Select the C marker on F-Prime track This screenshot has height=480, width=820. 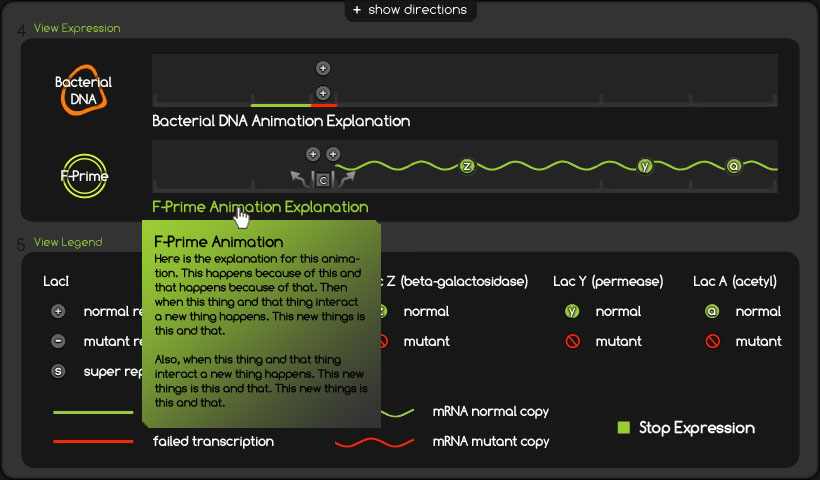pyautogui.click(x=323, y=180)
